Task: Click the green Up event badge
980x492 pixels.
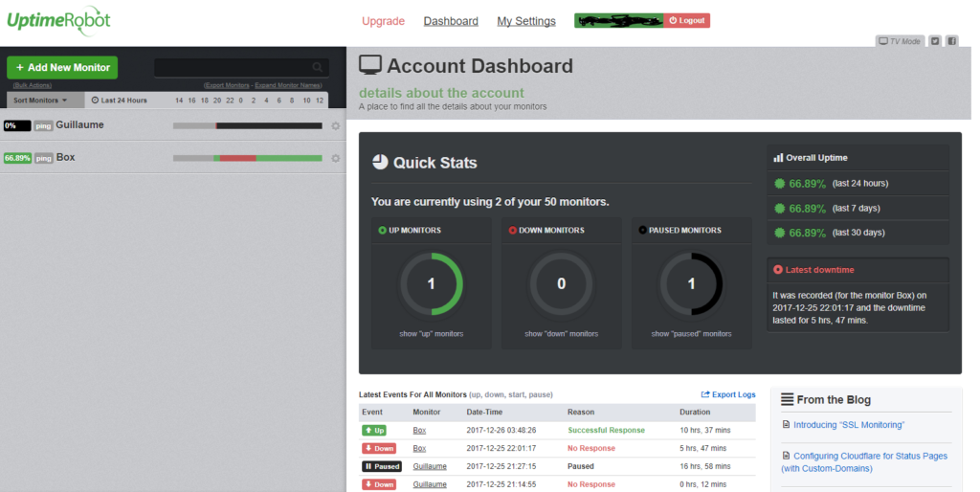Action: click(374, 430)
